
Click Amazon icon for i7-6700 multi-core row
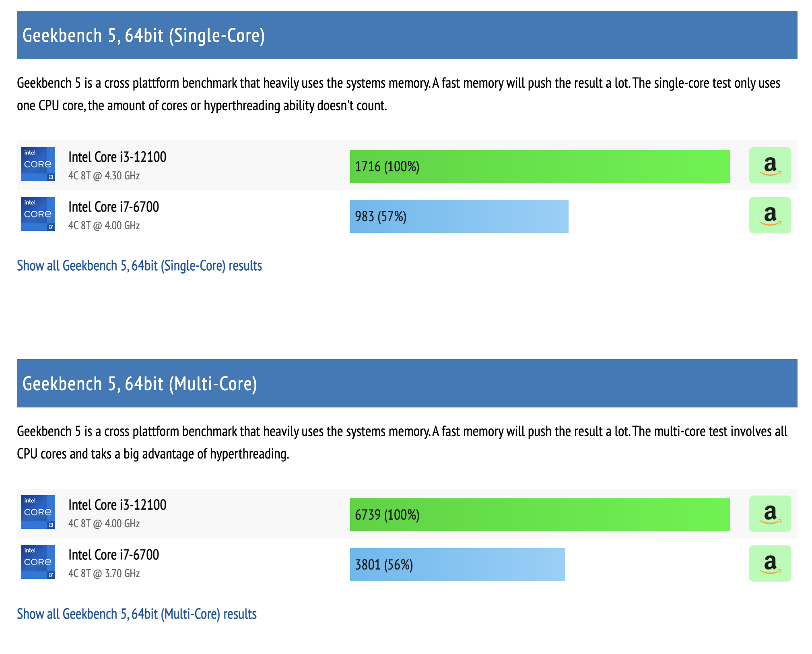[x=769, y=564]
